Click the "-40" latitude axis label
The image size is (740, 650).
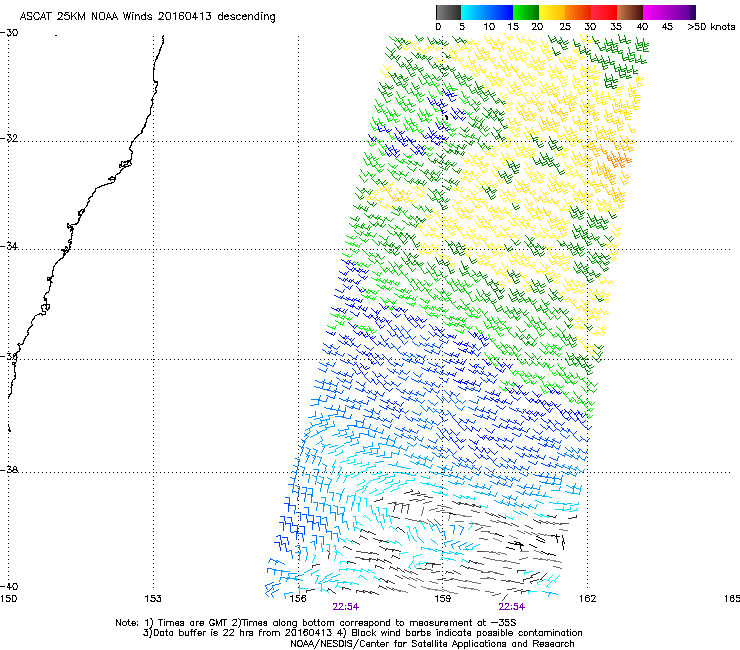[9, 587]
